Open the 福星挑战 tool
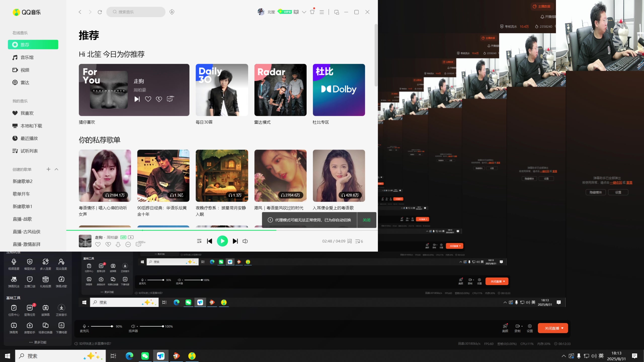644x362 pixels. (x=30, y=264)
